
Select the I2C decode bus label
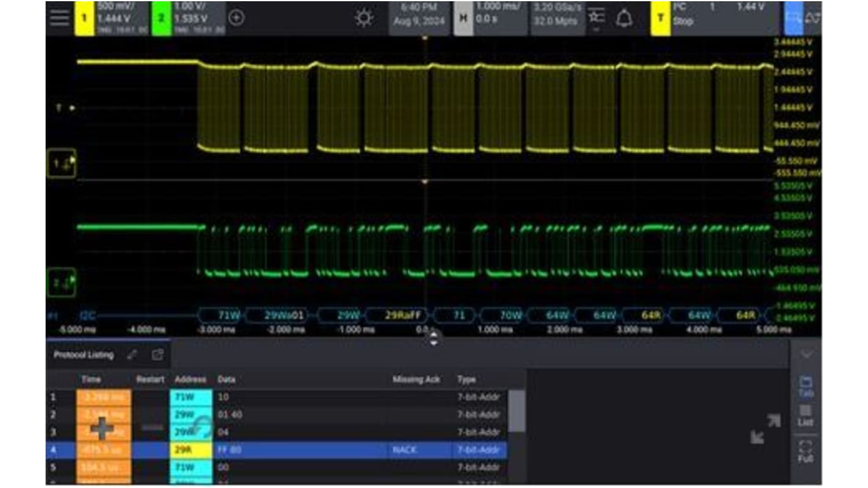point(87,316)
